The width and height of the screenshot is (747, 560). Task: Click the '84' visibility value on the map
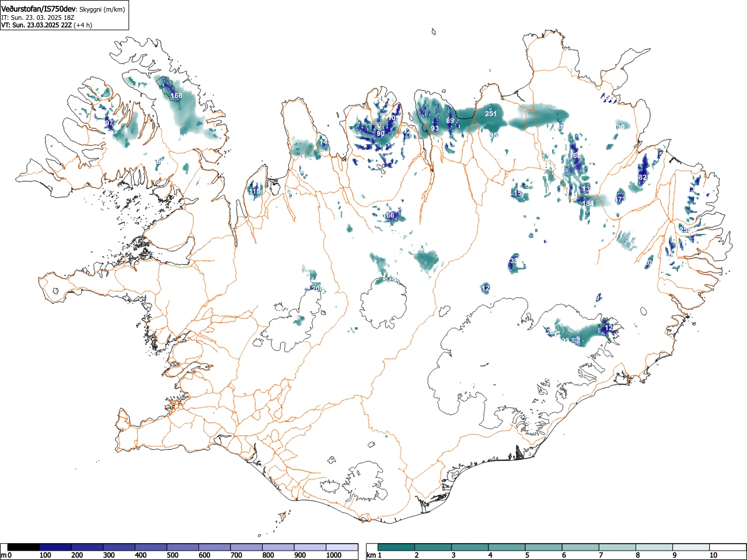589,204
